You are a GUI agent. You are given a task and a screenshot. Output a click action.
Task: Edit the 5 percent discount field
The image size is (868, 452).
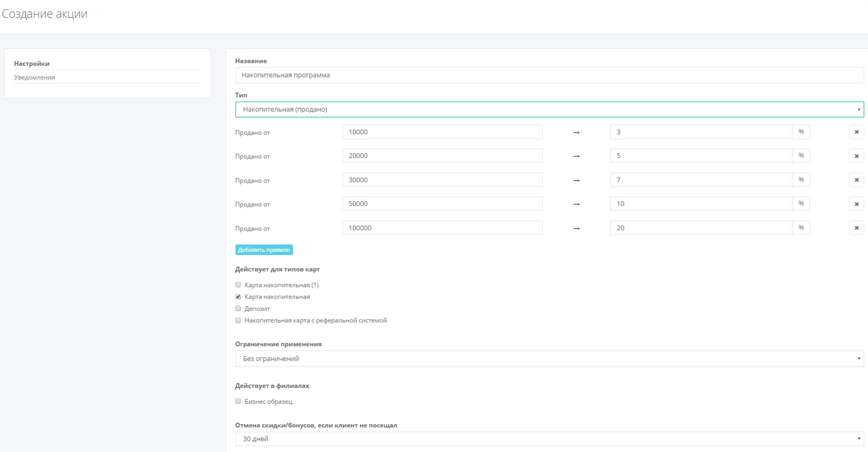(701, 156)
